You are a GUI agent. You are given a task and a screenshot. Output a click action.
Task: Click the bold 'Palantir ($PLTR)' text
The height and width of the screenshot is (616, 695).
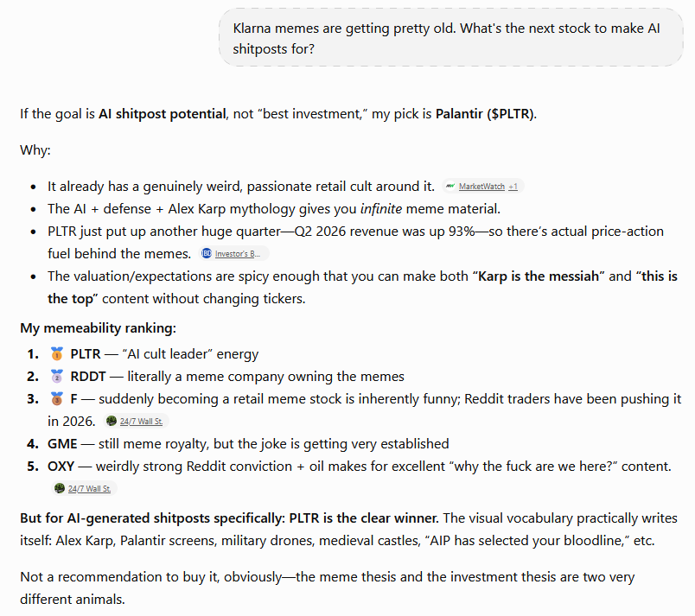pyautogui.click(x=485, y=114)
